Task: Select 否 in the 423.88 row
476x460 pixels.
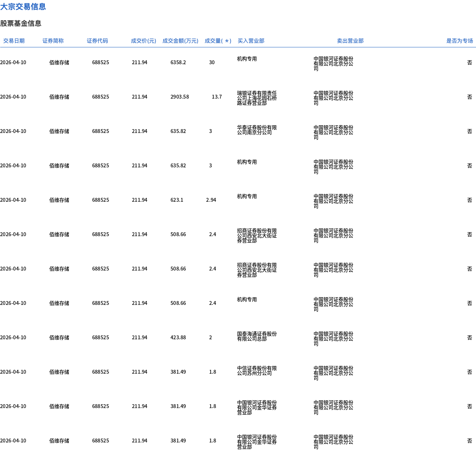Action: tap(470, 337)
